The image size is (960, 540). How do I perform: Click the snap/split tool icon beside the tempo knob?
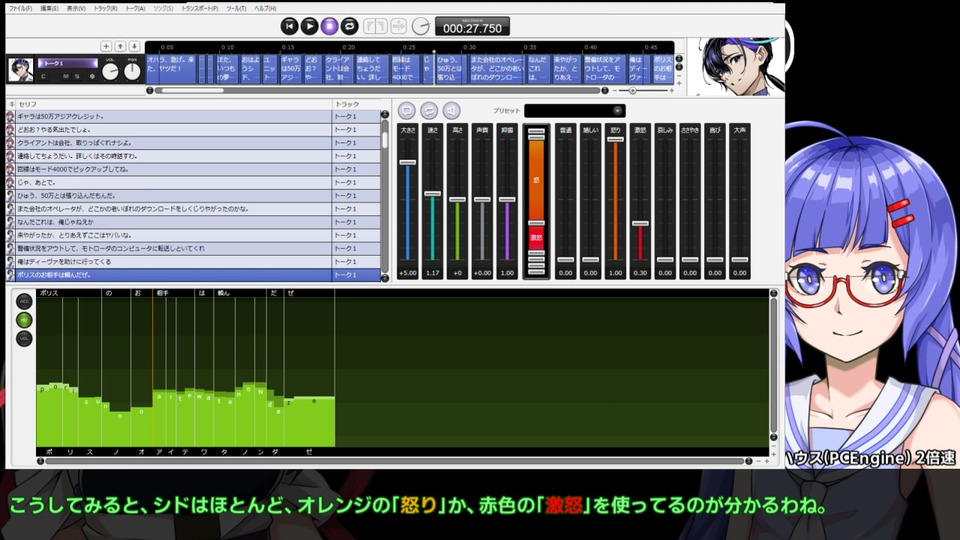pyautogui.click(x=399, y=26)
